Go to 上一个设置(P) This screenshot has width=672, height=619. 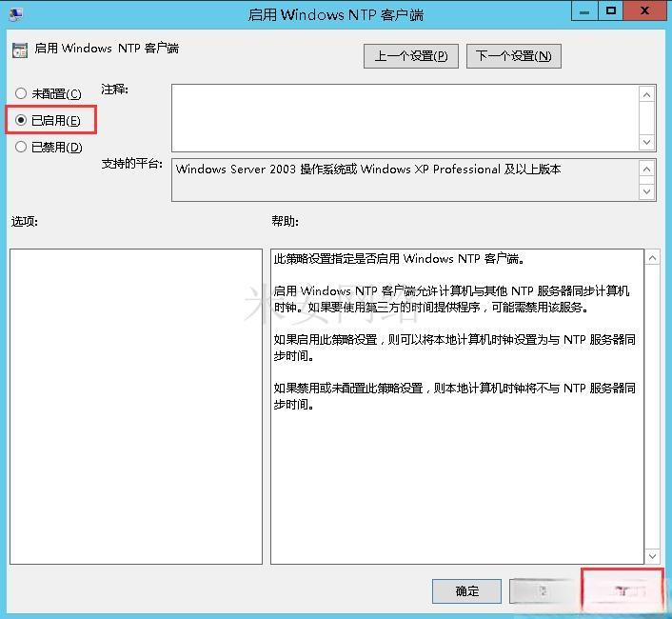(411, 56)
